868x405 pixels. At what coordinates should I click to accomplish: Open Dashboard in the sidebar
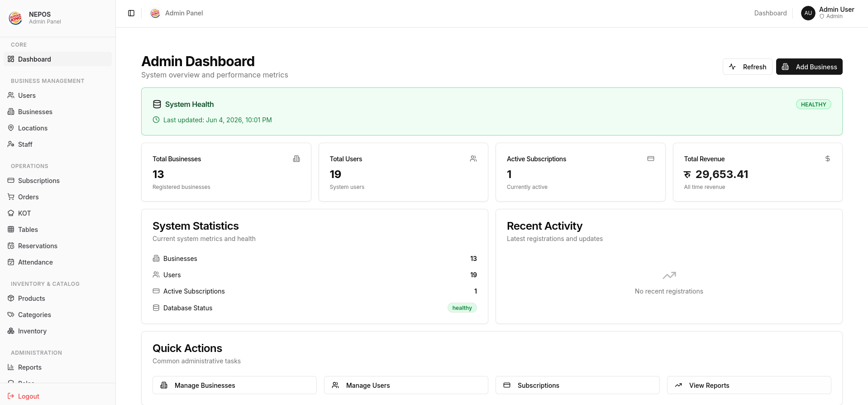pyautogui.click(x=57, y=59)
